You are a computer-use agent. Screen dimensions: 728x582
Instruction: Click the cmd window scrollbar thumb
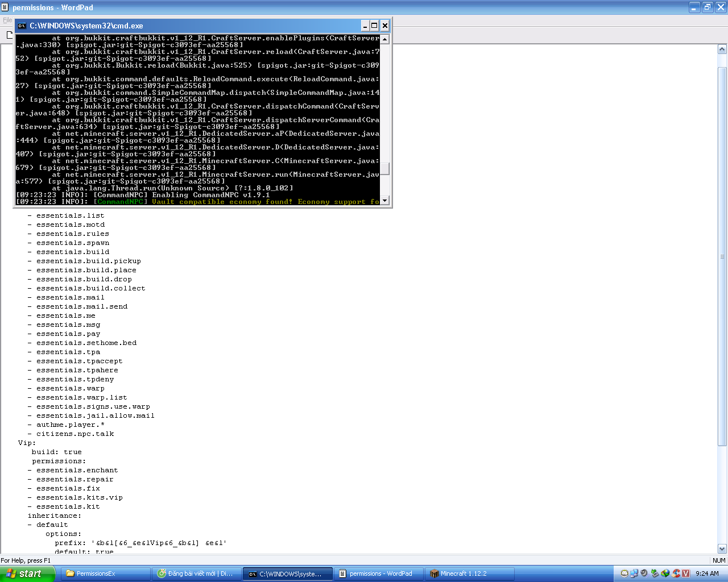pos(385,169)
